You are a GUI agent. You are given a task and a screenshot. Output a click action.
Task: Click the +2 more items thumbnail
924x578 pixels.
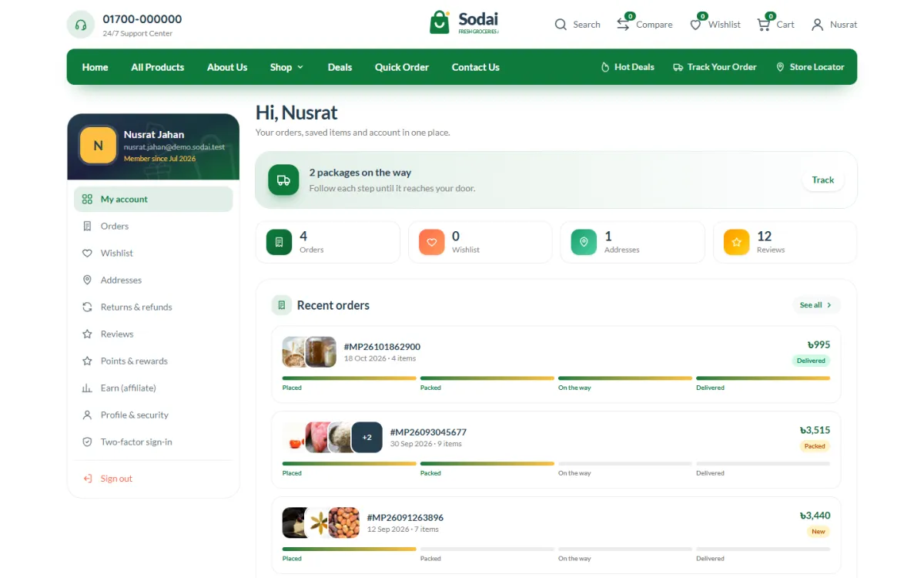(x=367, y=437)
